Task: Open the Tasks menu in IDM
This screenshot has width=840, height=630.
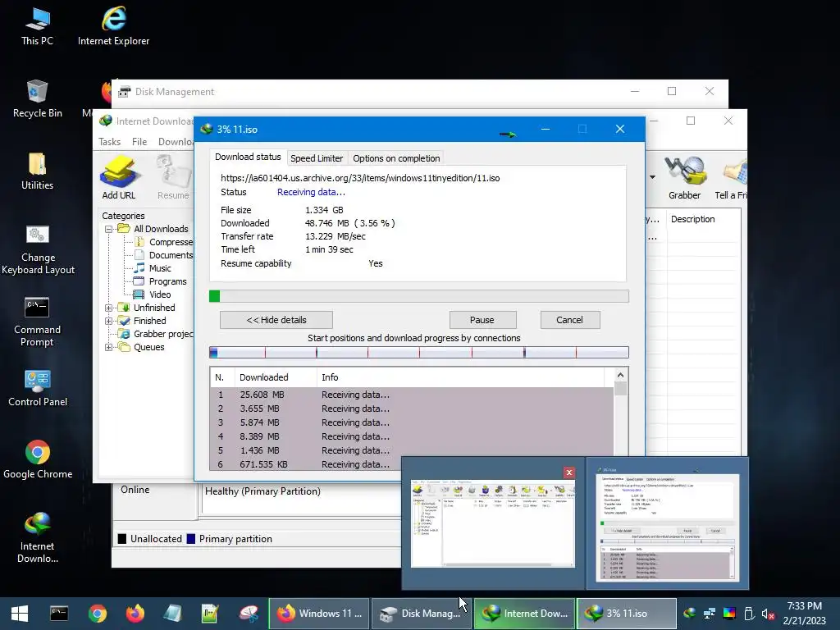Action: coord(109,142)
